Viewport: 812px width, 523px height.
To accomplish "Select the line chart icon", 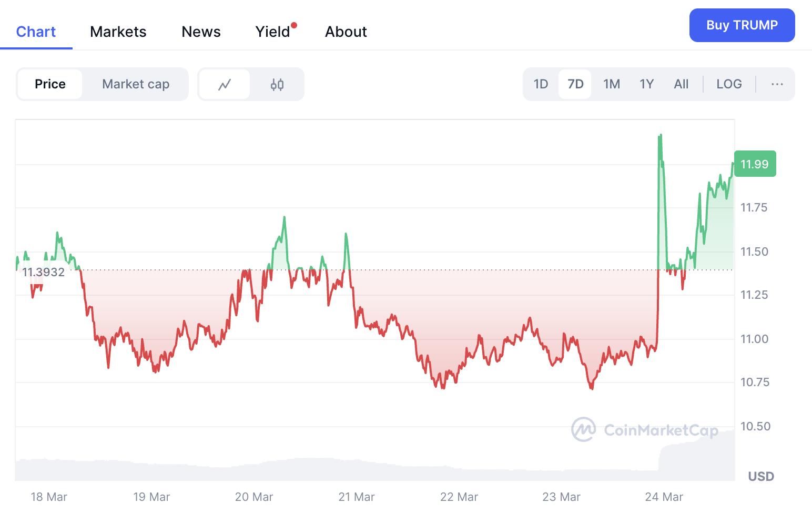I will click(225, 84).
